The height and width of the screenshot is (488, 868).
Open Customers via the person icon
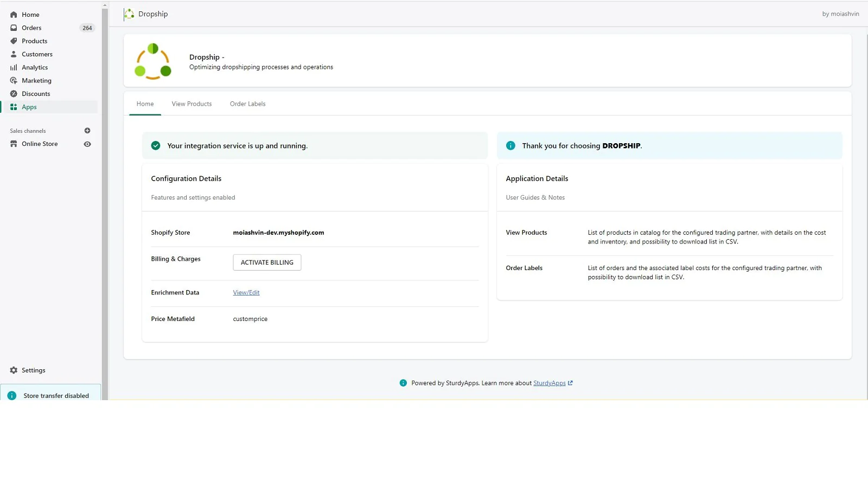[14, 54]
